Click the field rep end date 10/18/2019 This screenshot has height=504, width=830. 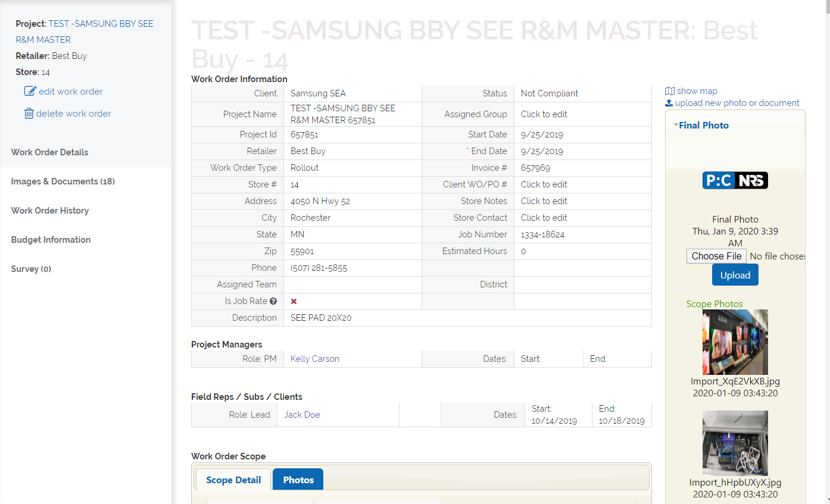[x=622, y=421]
